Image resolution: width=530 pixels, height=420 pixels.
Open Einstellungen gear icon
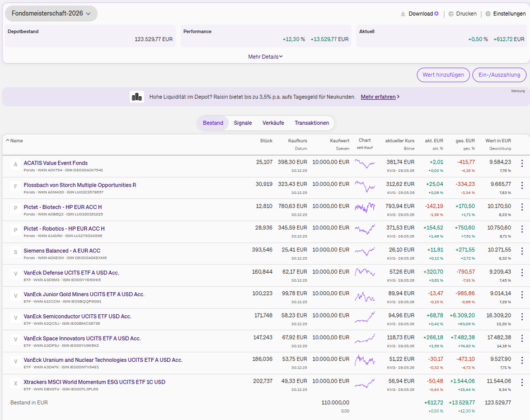[x=488, y=14]
